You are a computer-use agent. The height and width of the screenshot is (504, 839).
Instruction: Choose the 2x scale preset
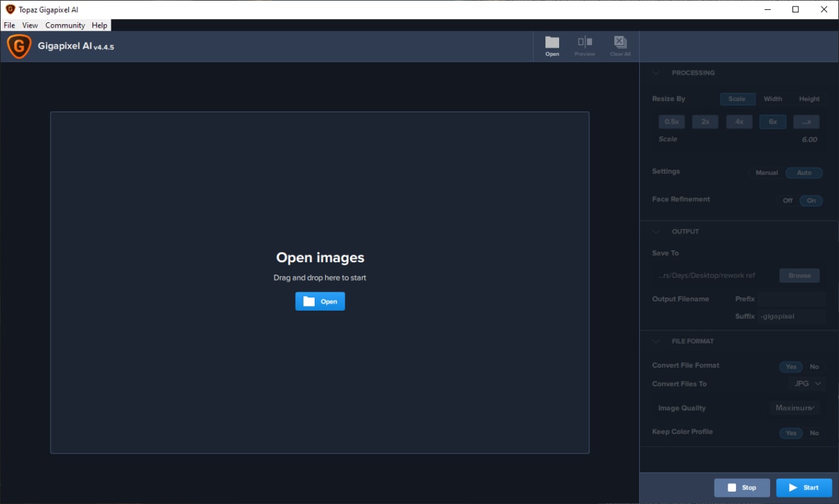tap(705, 122)
